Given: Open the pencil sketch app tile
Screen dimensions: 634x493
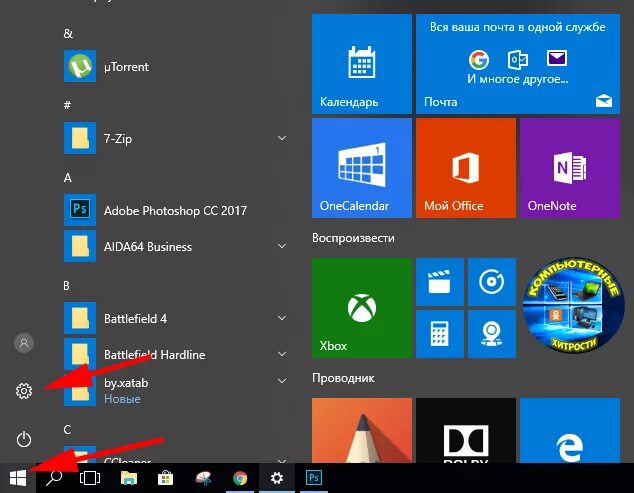Looking at the screenshot, I should [x=362, y=431].
